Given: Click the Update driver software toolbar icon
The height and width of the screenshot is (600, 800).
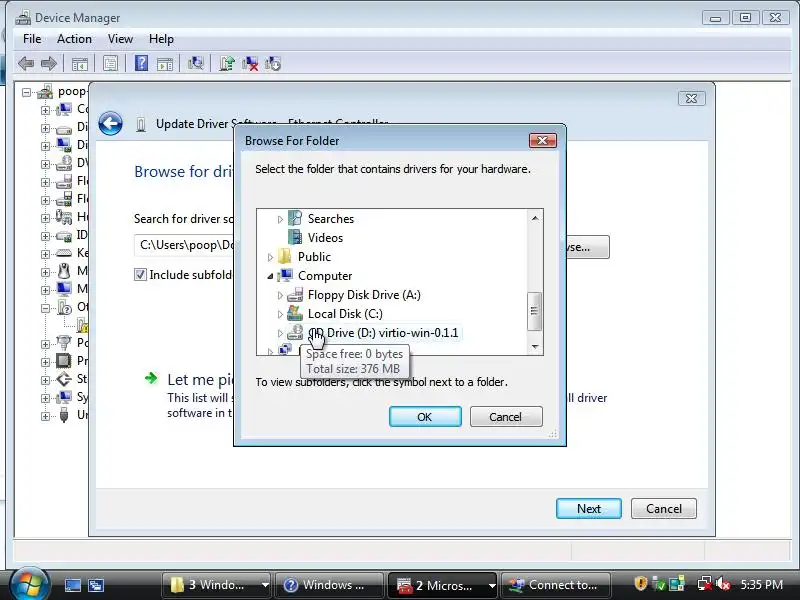Looking at the screenshot, I should 227,63.
